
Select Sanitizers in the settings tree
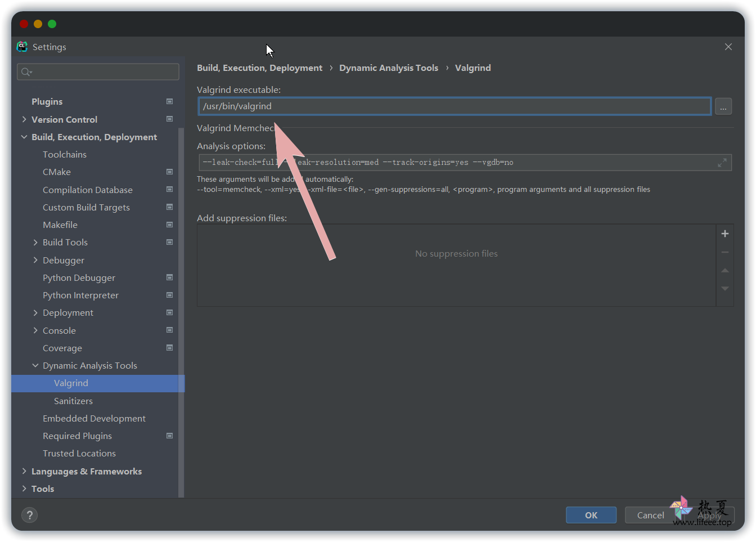pos(73,401)
